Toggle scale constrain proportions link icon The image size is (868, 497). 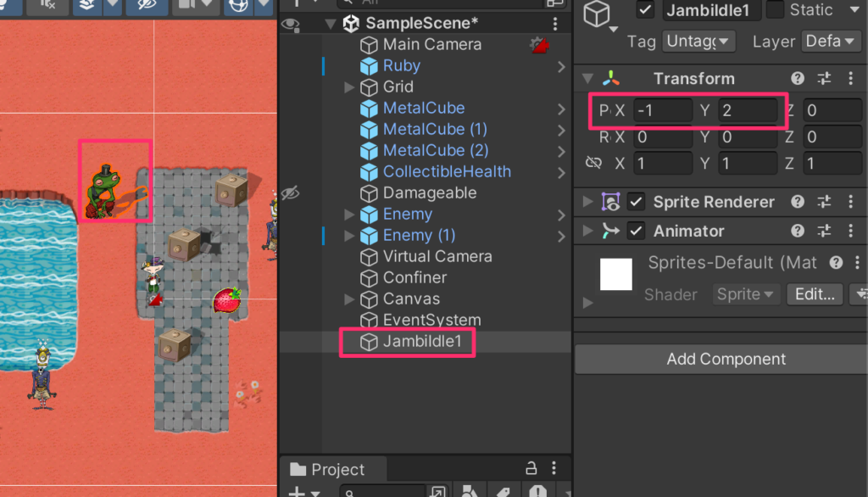point(593,163)
